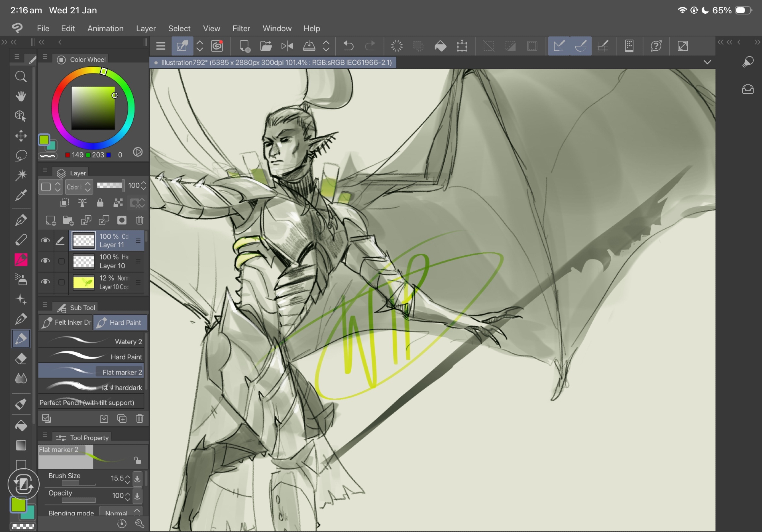
Task: Switch to the Hard Paint subtool tab
Action: click(x=120, y=322)
